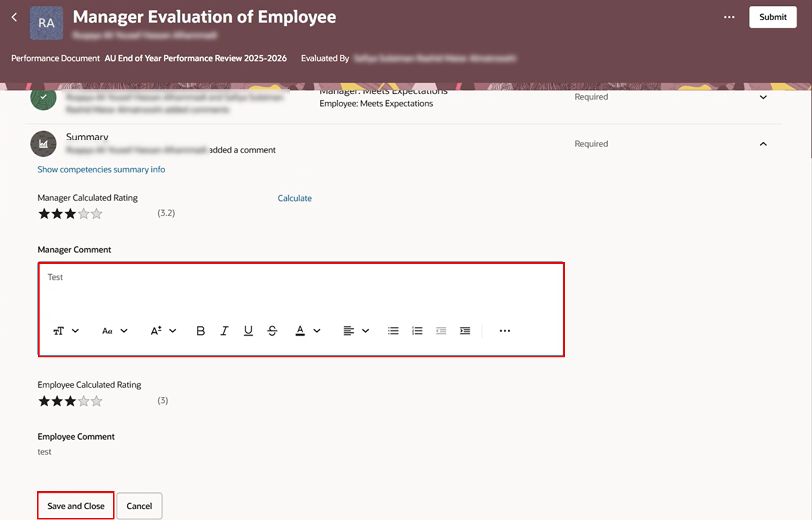Open the font size dropdown arrow

[x=173, y=331]
